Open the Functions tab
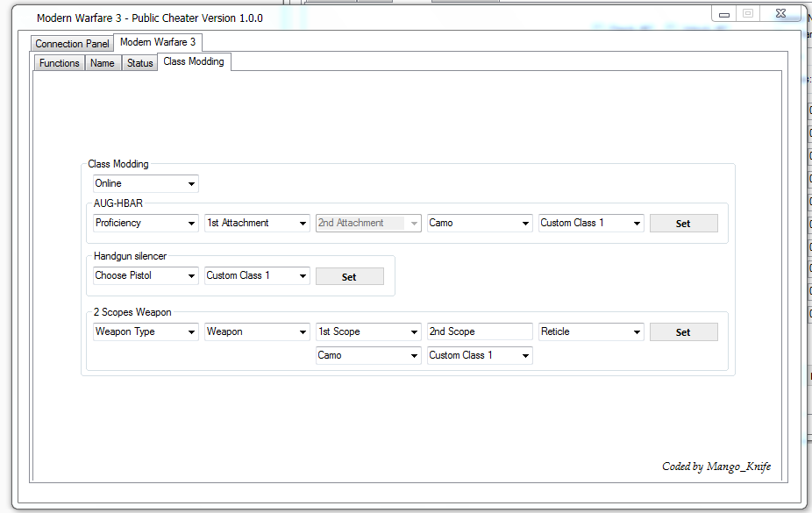The width and height of the screenshot is (812, 513). click(60, 63)
